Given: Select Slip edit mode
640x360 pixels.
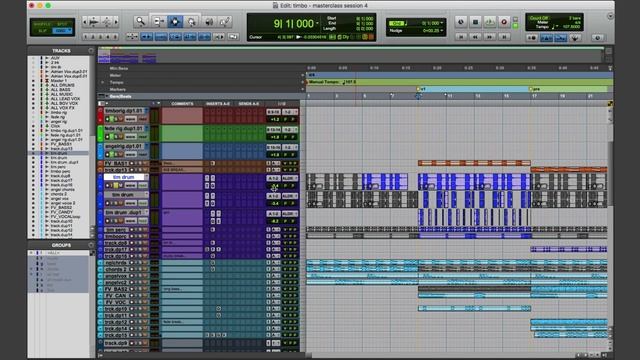Looking at the screenshot, I should pyautogui.click(x=43, y=31).
